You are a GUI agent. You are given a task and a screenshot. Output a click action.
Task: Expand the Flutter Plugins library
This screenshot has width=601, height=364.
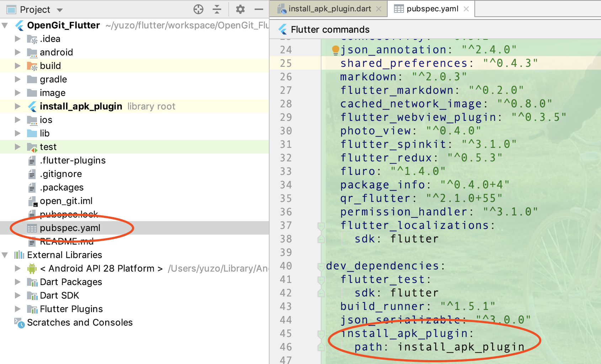[x=17, y=309]
